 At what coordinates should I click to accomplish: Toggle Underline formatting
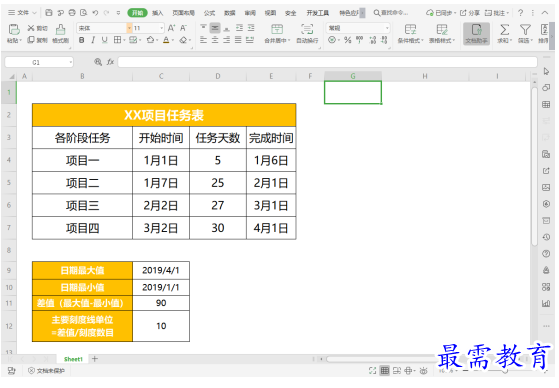coord(104,40)
